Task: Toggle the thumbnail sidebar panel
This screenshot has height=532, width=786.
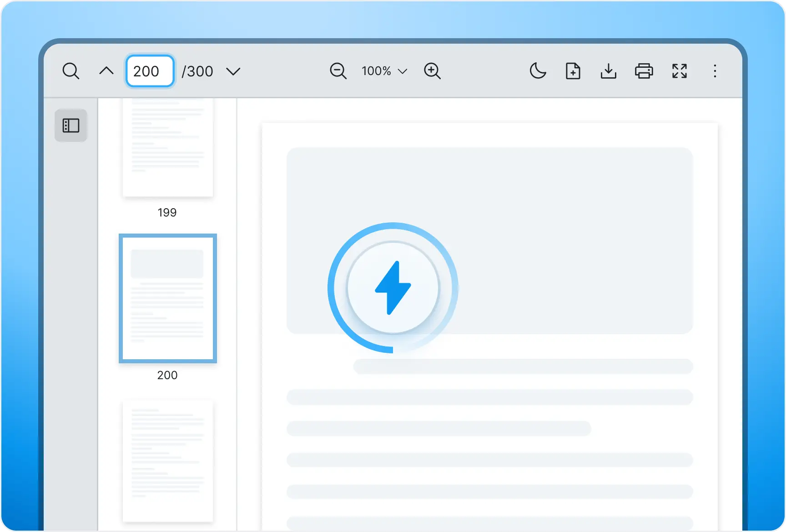Action: pos(71,125)
